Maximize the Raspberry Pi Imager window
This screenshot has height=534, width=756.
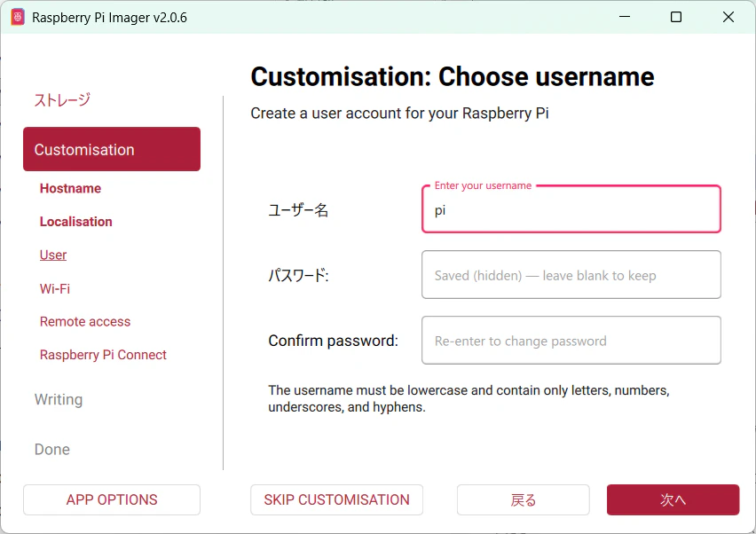click(676, 17)
